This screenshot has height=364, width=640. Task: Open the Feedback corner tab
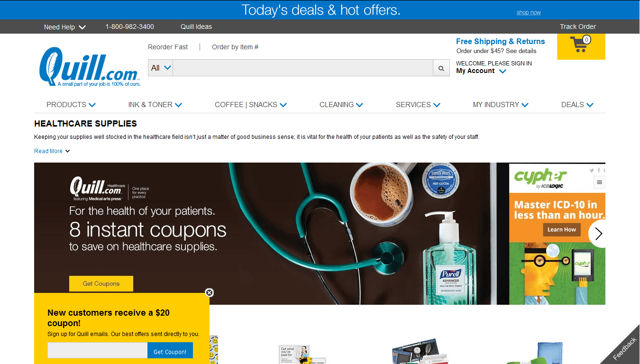tap(624, 349)
